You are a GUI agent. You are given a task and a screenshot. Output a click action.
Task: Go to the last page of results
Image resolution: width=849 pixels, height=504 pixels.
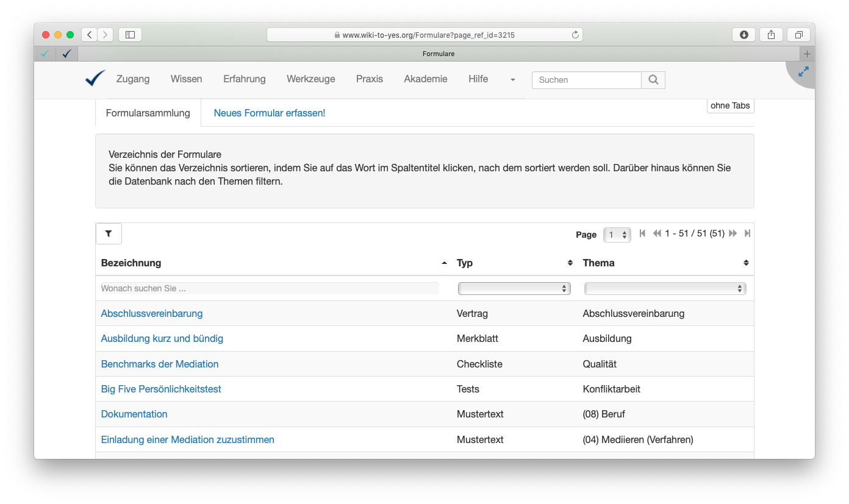point(747,233)
